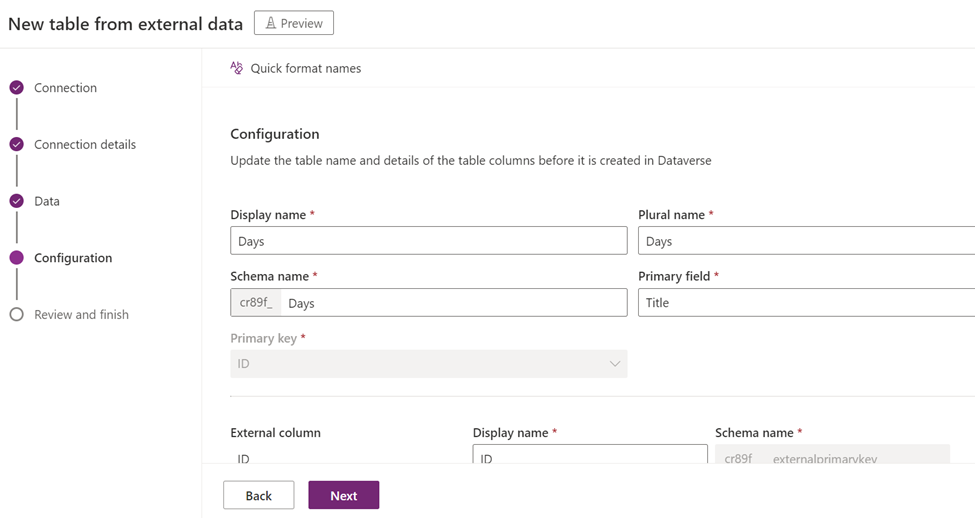This screenshot has height=518, width=975.
Task: Open the Connection details step
Action: click(x=85, y=144)
